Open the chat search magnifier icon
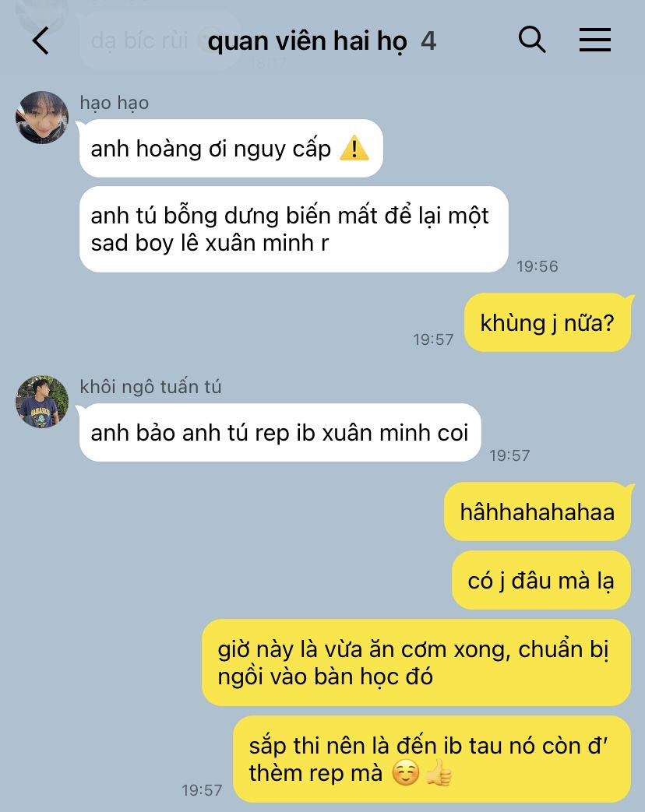645x812 pixels. tap(532, 40)
